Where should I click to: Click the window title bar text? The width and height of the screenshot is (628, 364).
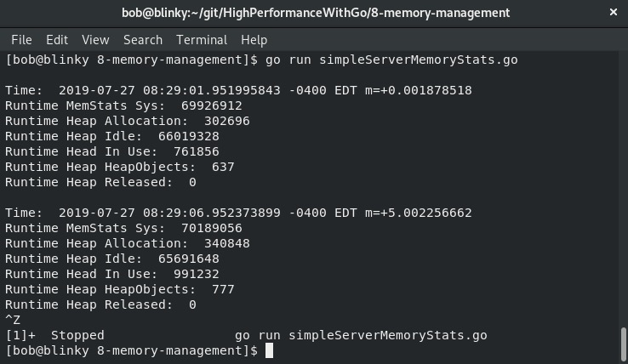click(316, 13)
